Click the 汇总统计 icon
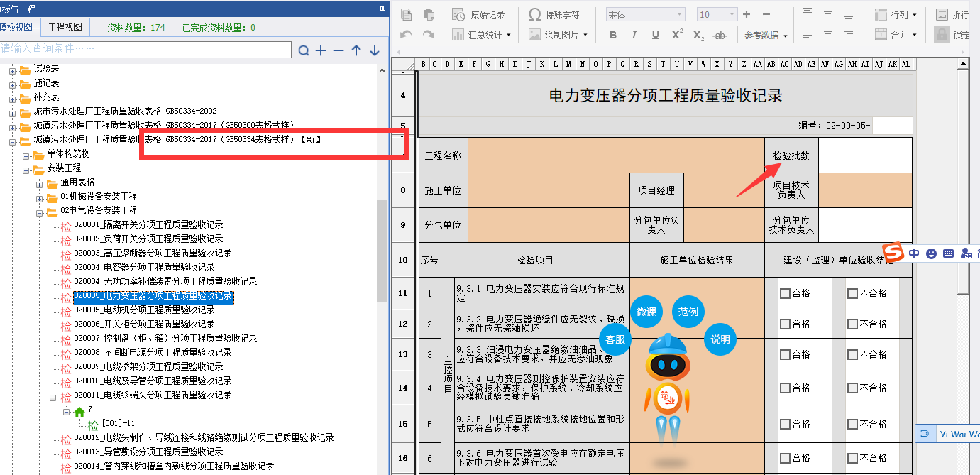Viewport: 980px width, 475px height. (482, 34)
